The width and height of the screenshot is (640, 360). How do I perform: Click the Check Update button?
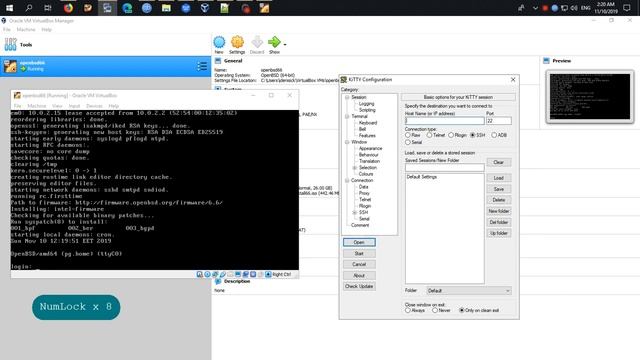tap(359, 287)
